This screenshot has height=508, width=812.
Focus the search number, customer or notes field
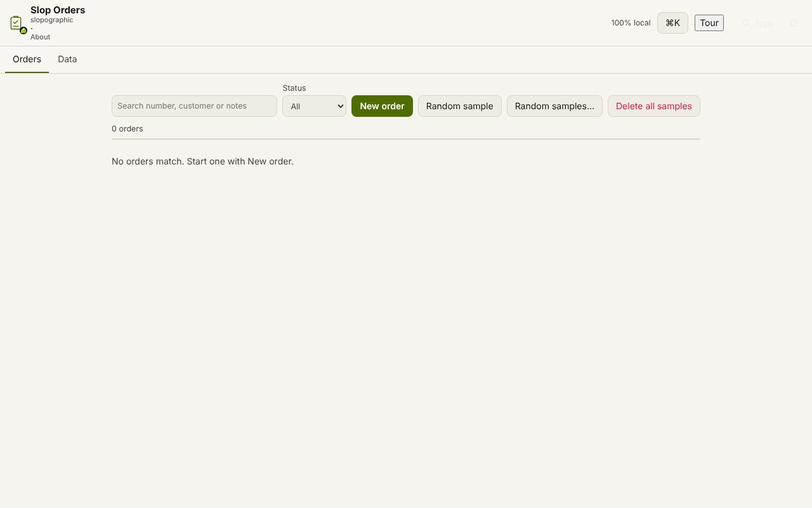[194, 106]
